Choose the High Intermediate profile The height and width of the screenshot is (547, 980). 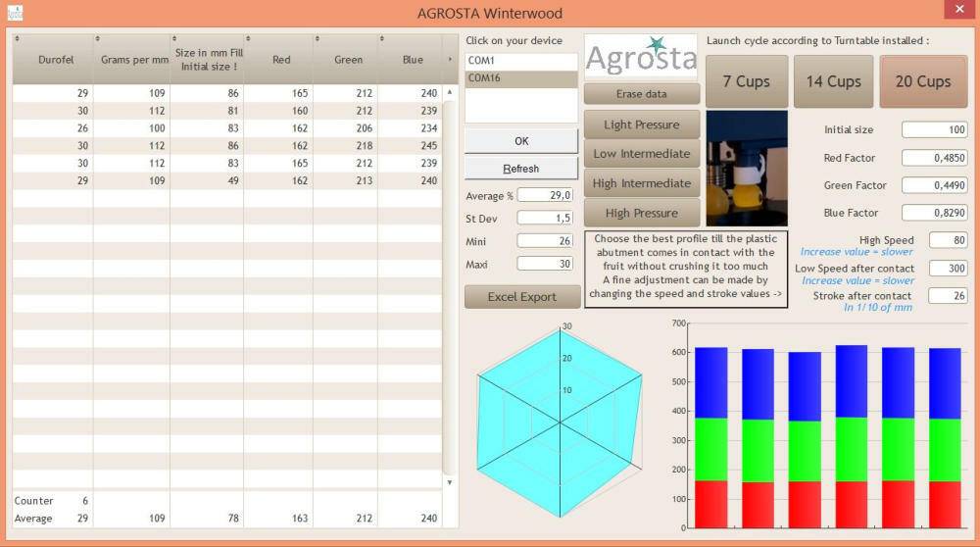click(641, 183)
